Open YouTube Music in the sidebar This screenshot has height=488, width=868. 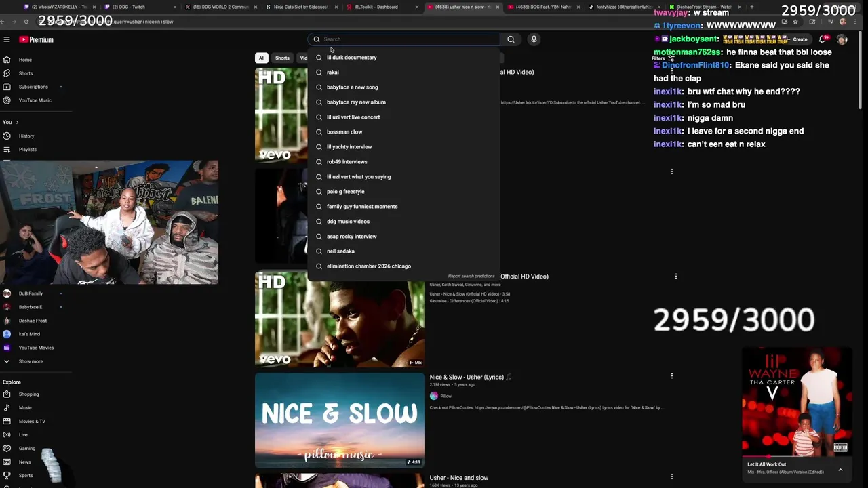[35, 100]
